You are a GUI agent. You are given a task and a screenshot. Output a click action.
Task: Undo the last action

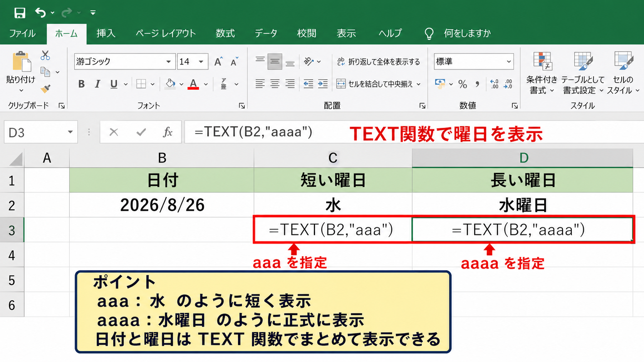pyautogui.click(x=40, y=13)
